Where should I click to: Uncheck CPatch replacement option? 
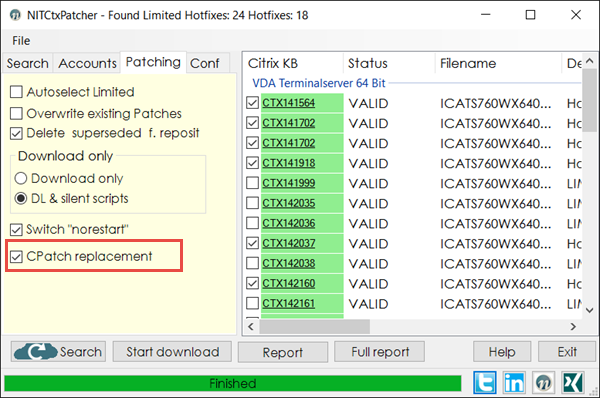[16, 256]
